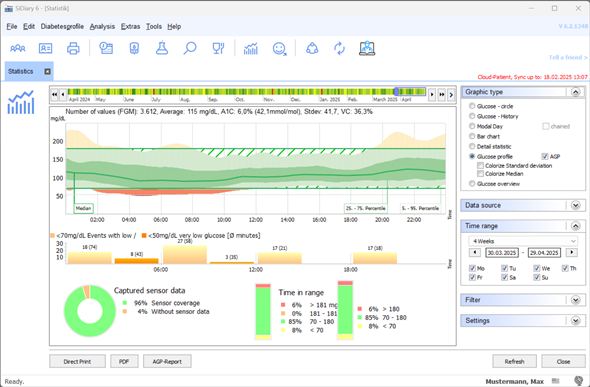Image resolution: width=590 pixels, height=387 pixels.
Task: Click the recycle triangle toolbar icon
Action: pyautogui.click(x=312, y=49)
